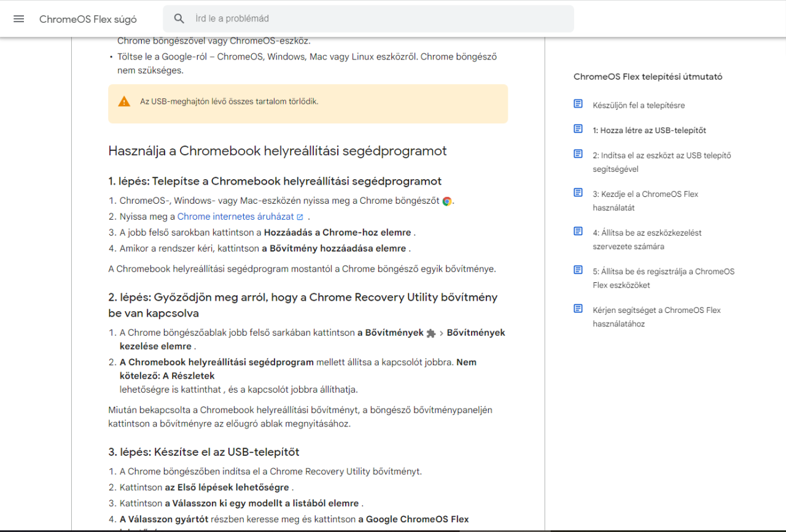The image size is (786, 532).
Task: Click the Extensions puzzle piece icon
Action: 431,333
